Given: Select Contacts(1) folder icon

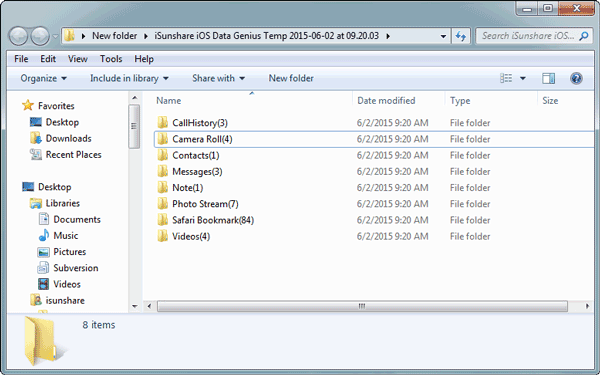Looking at the screenshot, I should coord(163,155).
